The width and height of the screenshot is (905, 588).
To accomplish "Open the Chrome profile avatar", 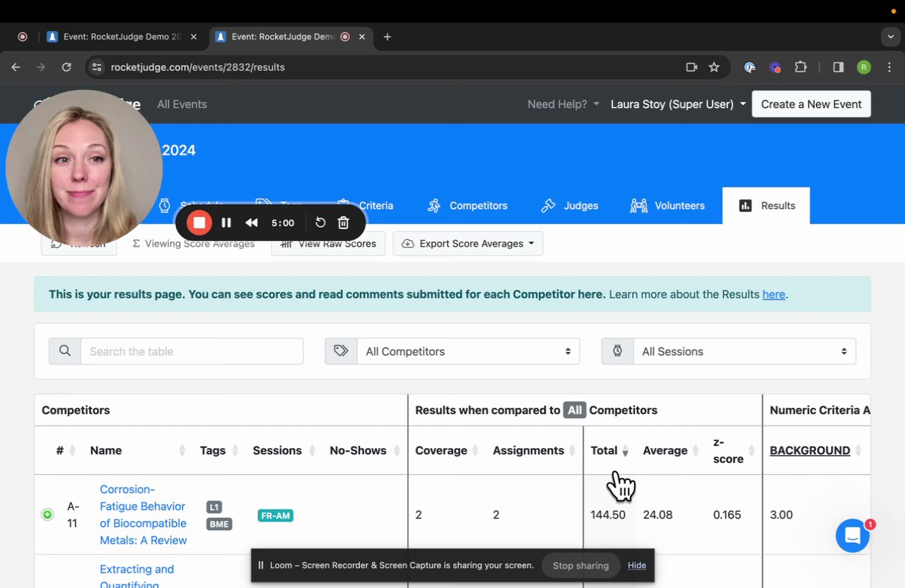I will point(864,67).
